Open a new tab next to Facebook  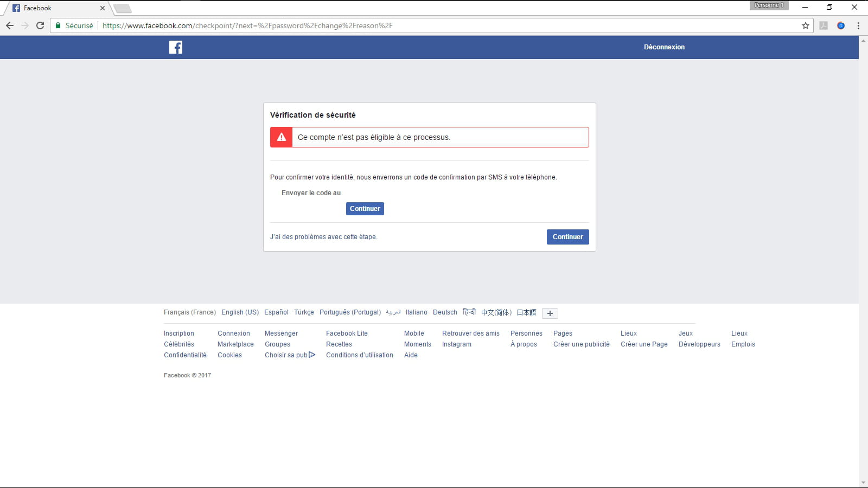123,8
